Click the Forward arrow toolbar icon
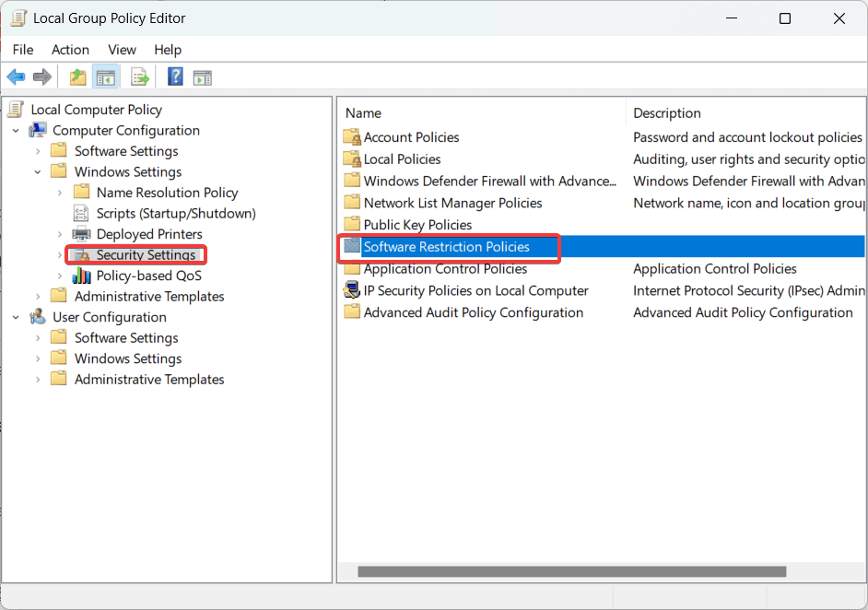This screenshot has height=610, width=868. click(x=42, y=77)
